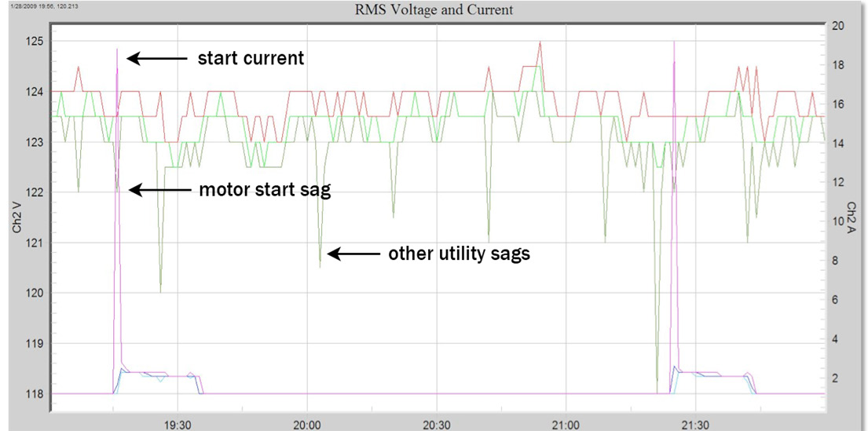Click the Ch2 A axis label
This screenshot has height=431, width=868.
point(850,218)
